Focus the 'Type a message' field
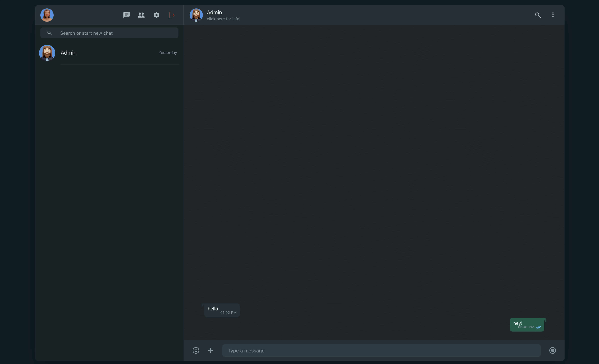The height and width of the screenshot is (364, 599). pyautogui.click(x=381, y=350)
